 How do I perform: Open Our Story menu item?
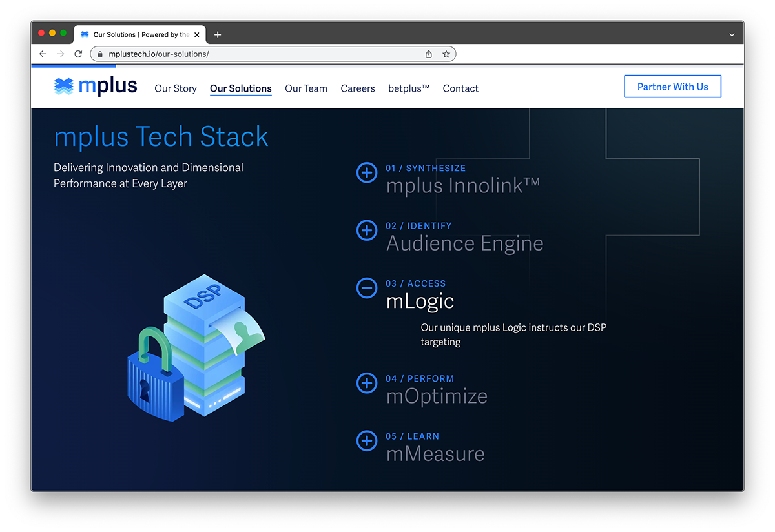176,88
